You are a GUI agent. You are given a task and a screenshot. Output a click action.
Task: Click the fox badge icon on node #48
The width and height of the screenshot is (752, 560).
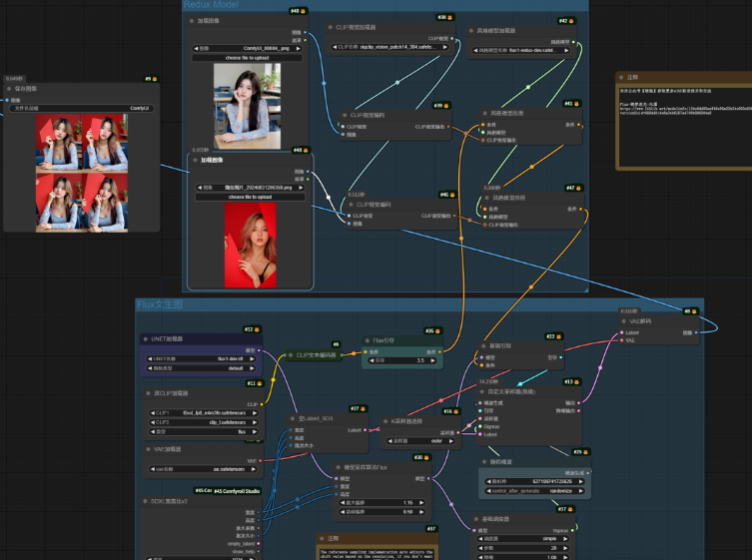tap(306, 150)
